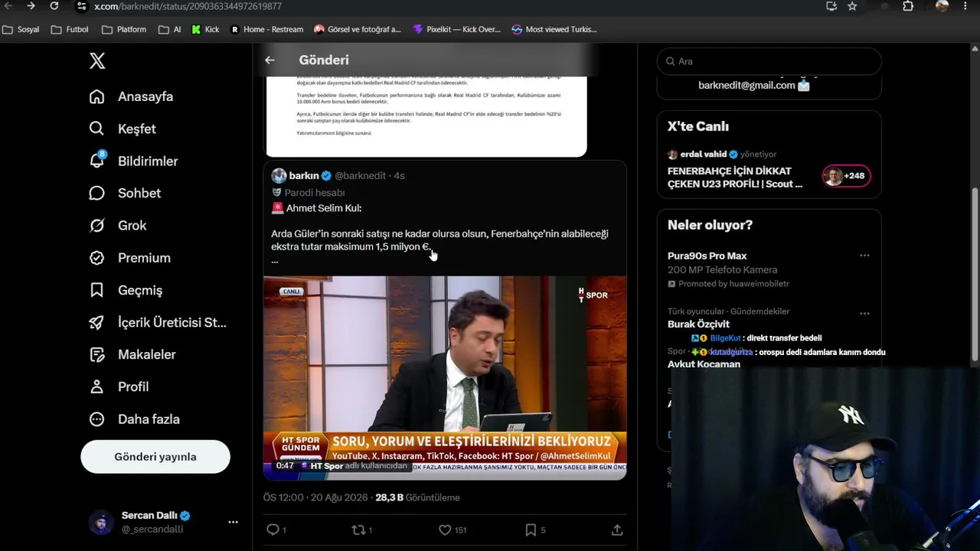980x551 pixels.
Task: Open Grok from the sidebar
Action: 117,225
